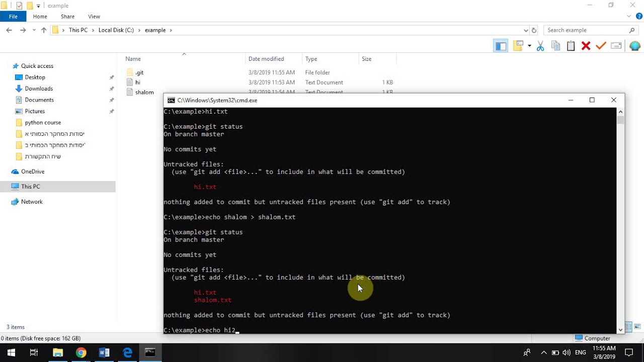
Task: Toggle the navigation pane layout icon
Action: [x=501, y=46]
